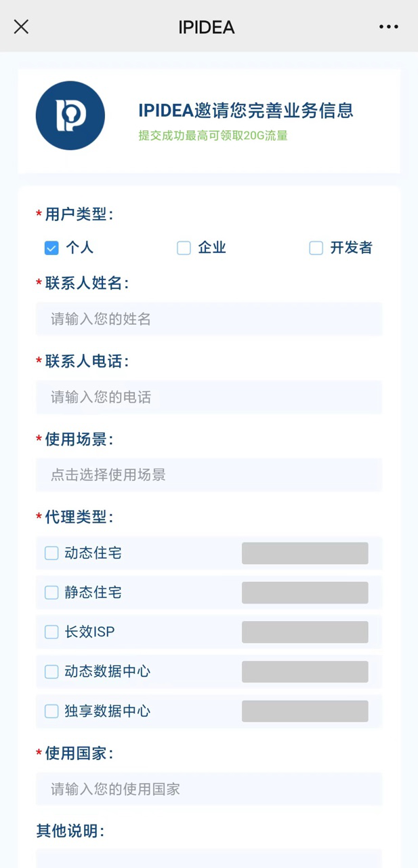Image resolution: width=418 pixels, height=868 pixels.
Task: Check the 静态住宅 proxy type
Action: [51, 593]
